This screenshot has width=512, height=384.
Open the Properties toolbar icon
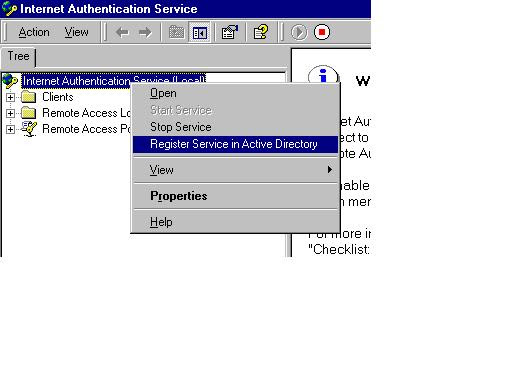point(230,32)
